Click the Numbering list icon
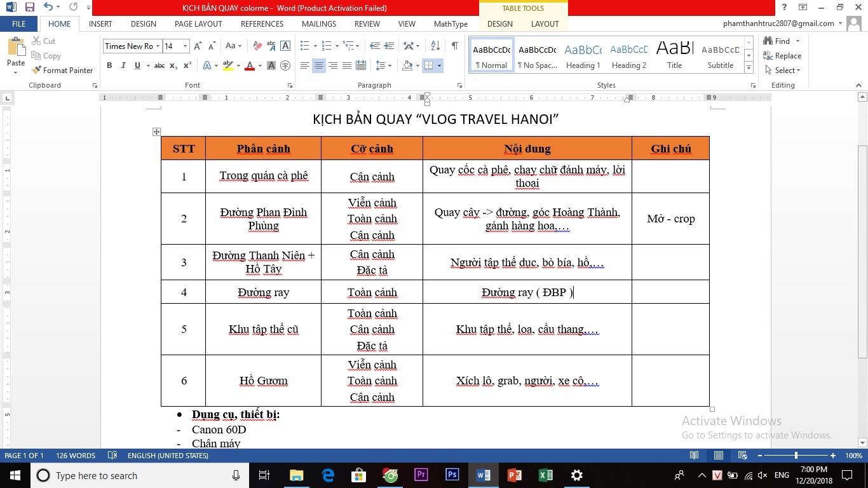This screenshot has width=868, height=488. [327, 46]
